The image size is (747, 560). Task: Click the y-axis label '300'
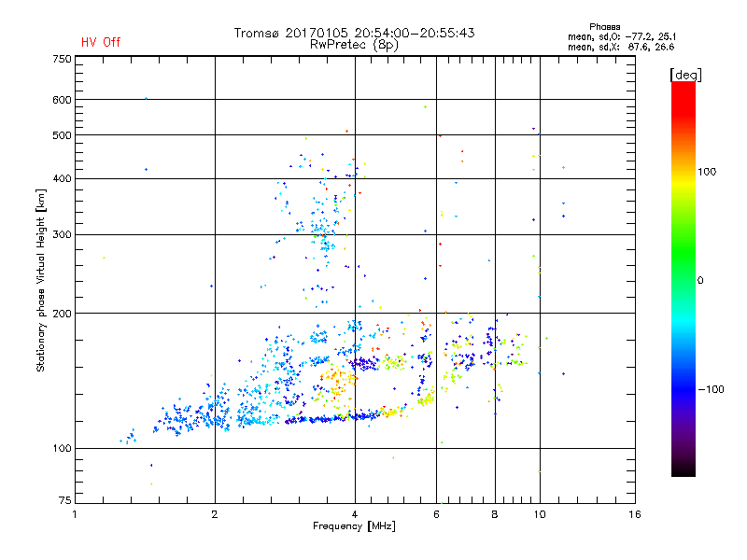pos(62,235)
